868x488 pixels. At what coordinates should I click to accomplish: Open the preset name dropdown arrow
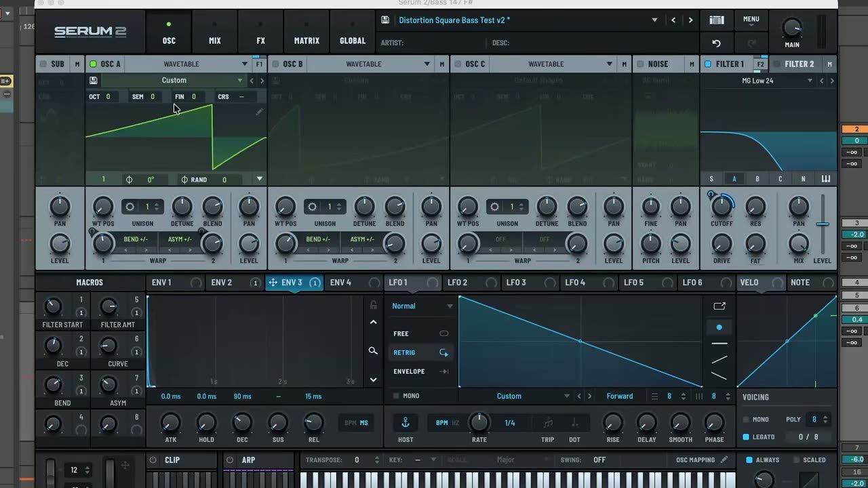(654, 20)
